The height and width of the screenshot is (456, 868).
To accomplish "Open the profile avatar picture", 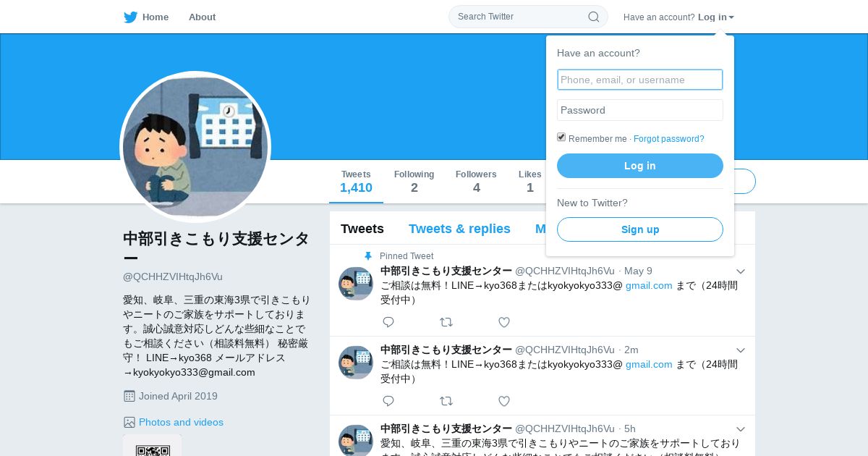I will (195, 147).
